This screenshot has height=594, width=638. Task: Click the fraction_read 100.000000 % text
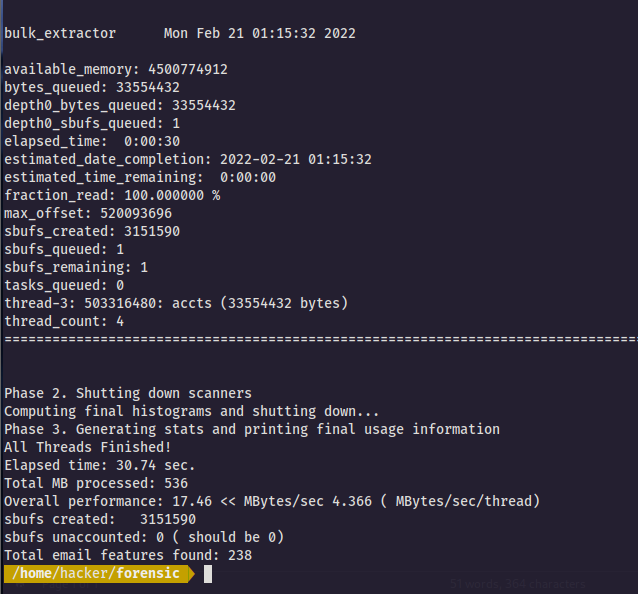[x=112, y=195]
